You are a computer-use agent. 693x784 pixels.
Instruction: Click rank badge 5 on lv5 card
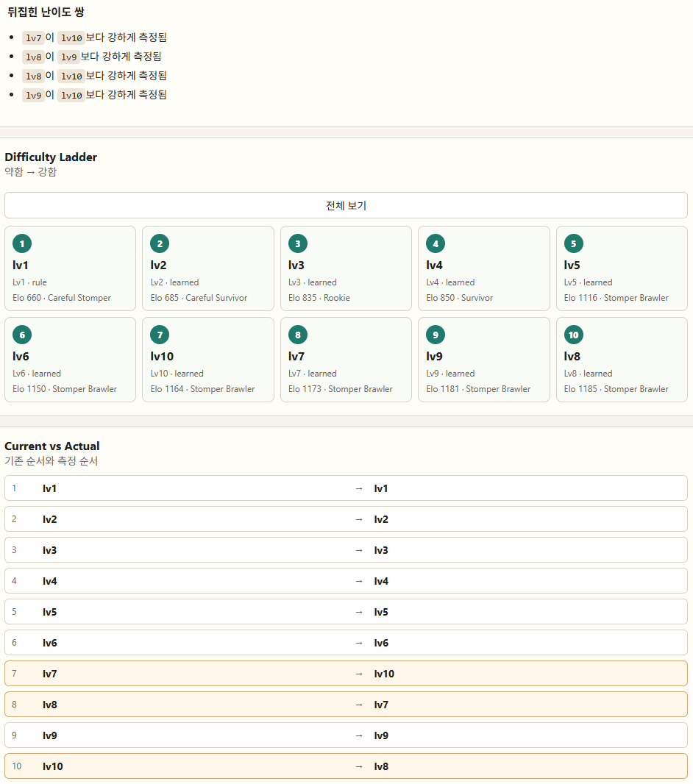coord(574,244)
